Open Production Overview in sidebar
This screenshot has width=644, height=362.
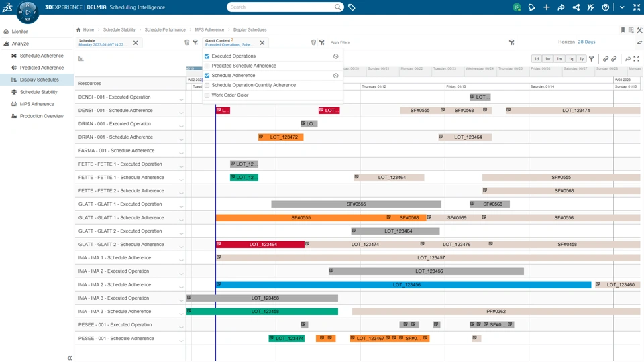click(42, 116)
